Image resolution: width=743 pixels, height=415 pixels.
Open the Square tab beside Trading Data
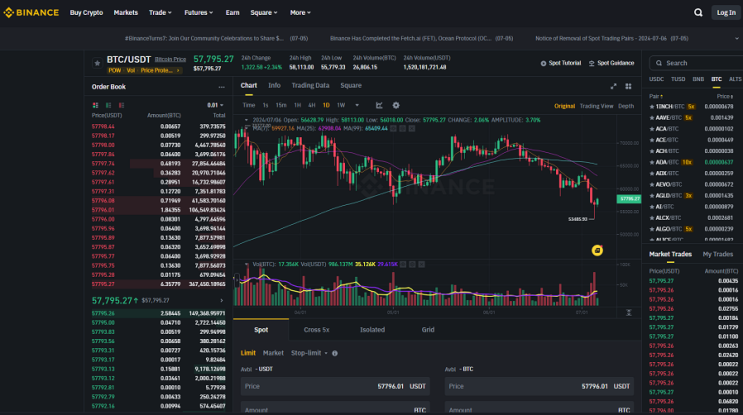[x=351, y=86]
